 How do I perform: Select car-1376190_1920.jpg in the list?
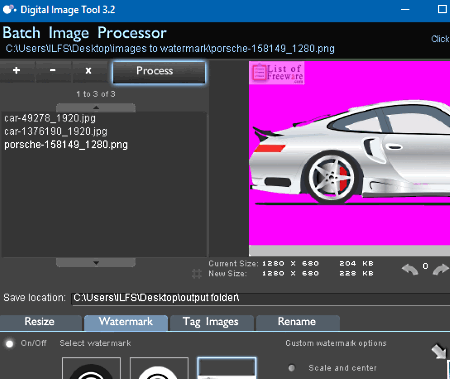[56, 132]
